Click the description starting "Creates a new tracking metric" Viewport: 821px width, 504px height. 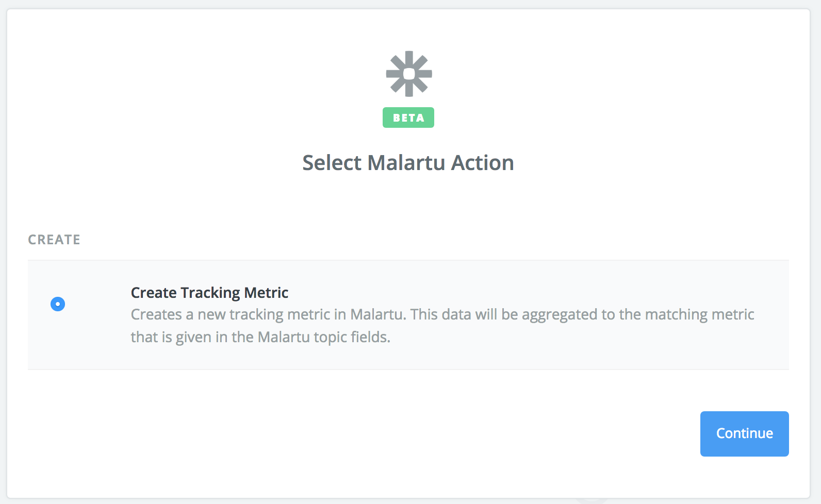442,326
